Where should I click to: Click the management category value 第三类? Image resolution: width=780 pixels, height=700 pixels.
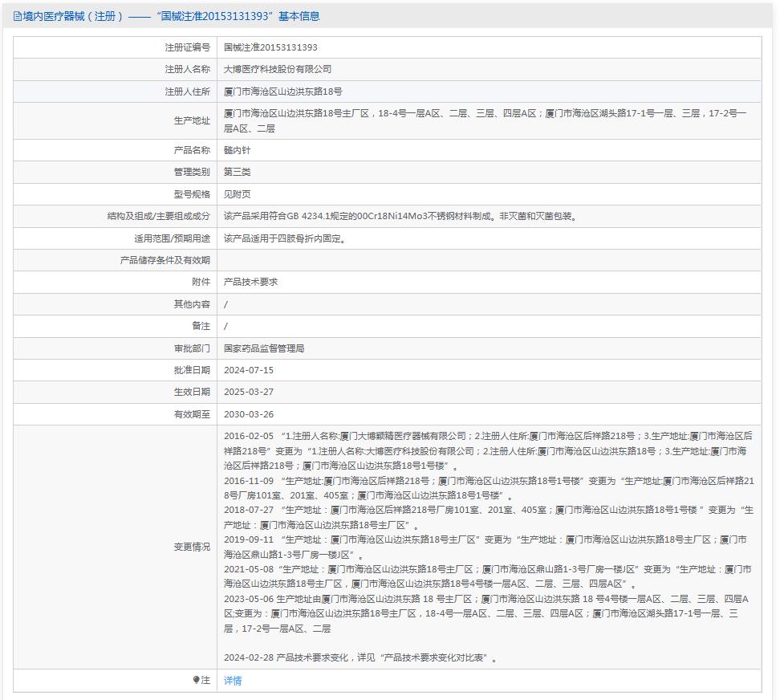click(238, 172)
